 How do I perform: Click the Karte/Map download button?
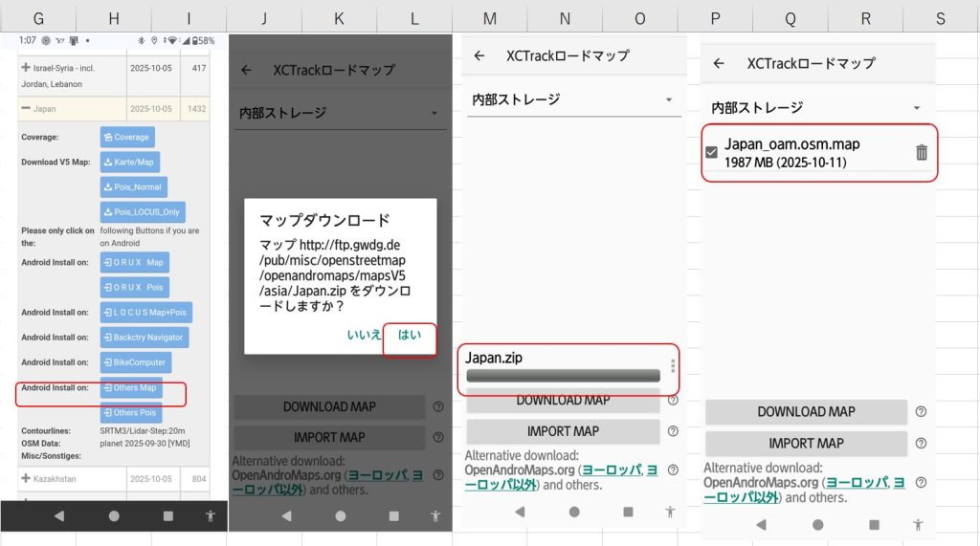130,163
